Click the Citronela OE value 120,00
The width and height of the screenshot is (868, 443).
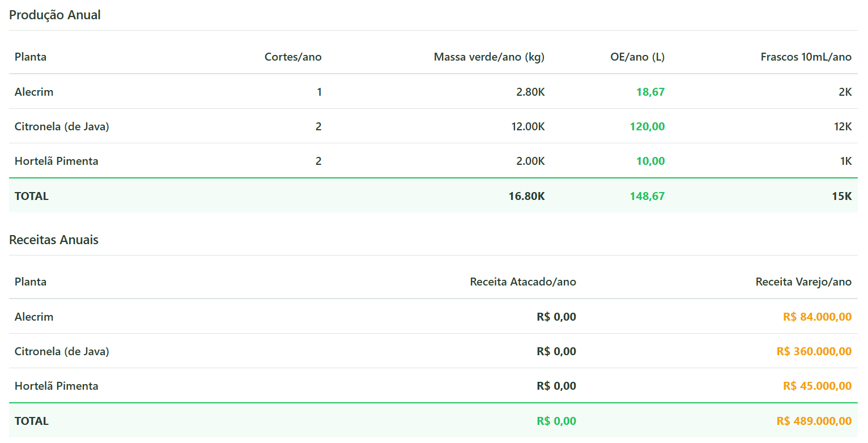[x=647, y=126]
